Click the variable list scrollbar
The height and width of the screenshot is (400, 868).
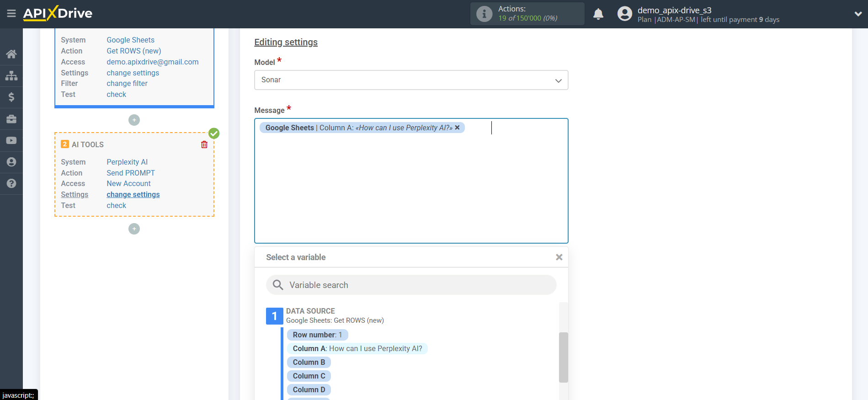(x=564, y=357)
